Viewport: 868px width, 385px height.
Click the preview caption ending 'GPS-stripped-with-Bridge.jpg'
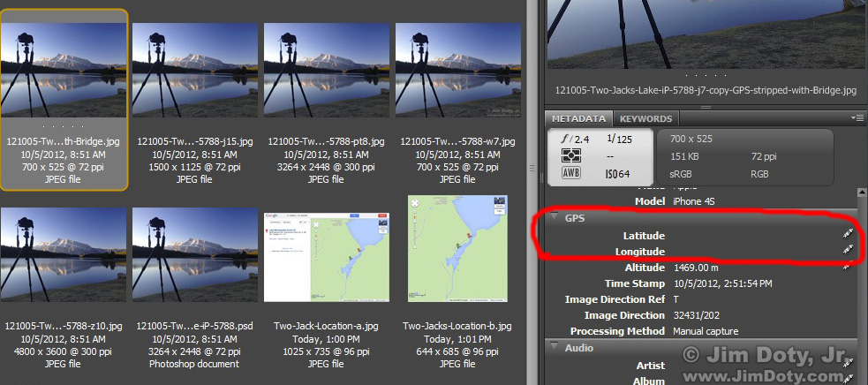[x=706, y=90]
